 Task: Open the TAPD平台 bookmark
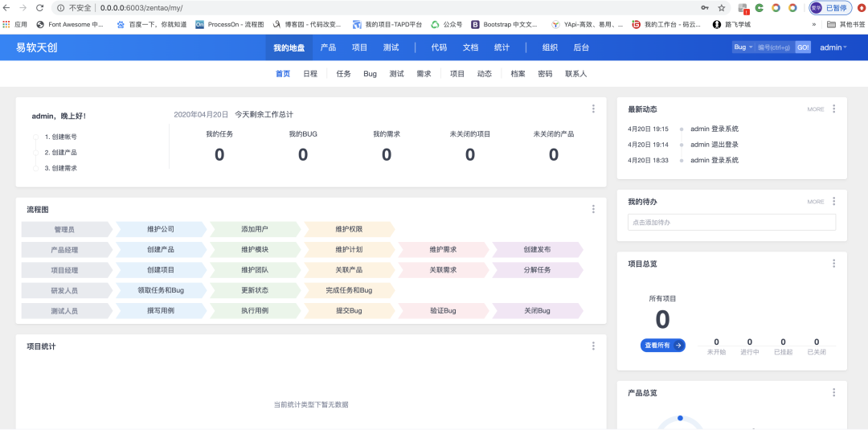click(x=387, y=24)
